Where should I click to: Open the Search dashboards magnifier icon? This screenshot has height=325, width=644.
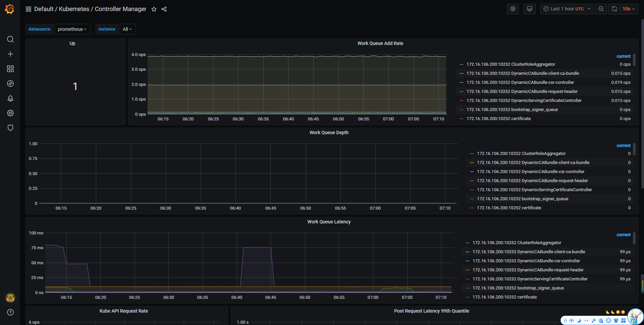coord(10,39)
